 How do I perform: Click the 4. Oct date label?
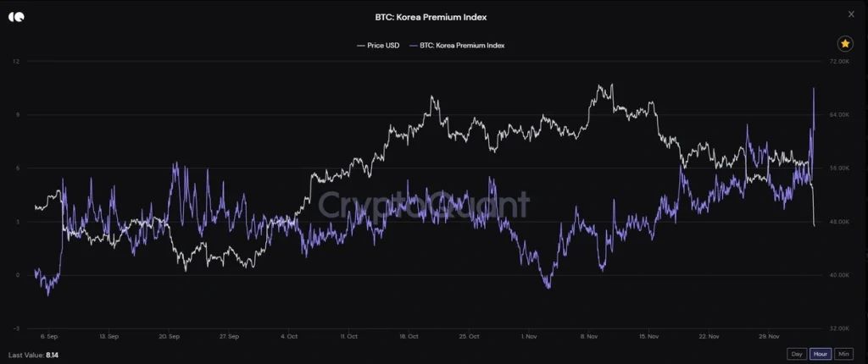click(x=290, y=336)
